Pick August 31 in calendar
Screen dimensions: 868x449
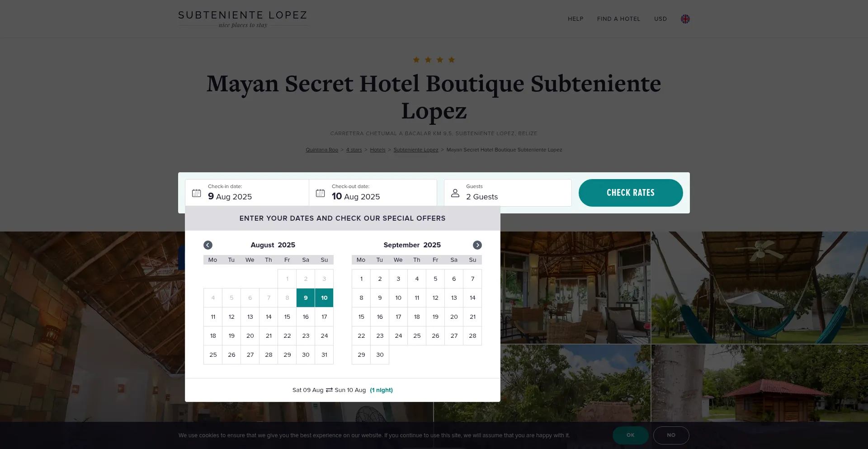(x=324, y=355)
